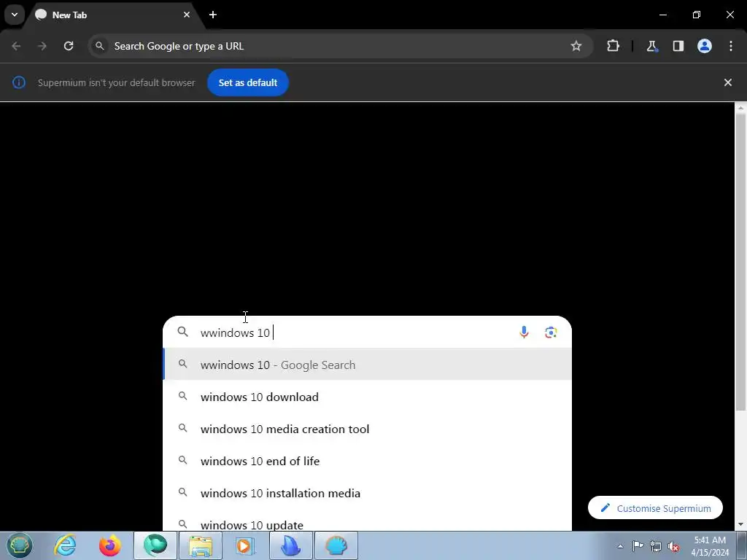
Task: Select the New Tab tab
Action: point(113,15)
